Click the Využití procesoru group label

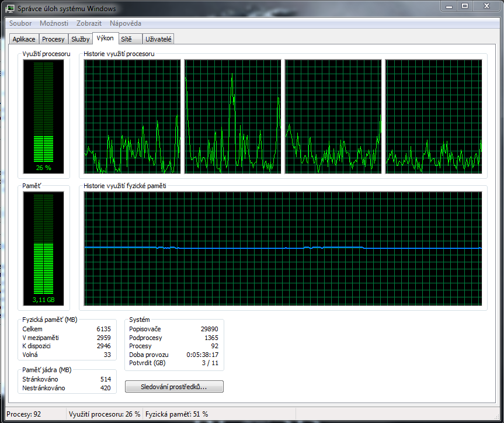pyautogui.click(x=46, y=54)
